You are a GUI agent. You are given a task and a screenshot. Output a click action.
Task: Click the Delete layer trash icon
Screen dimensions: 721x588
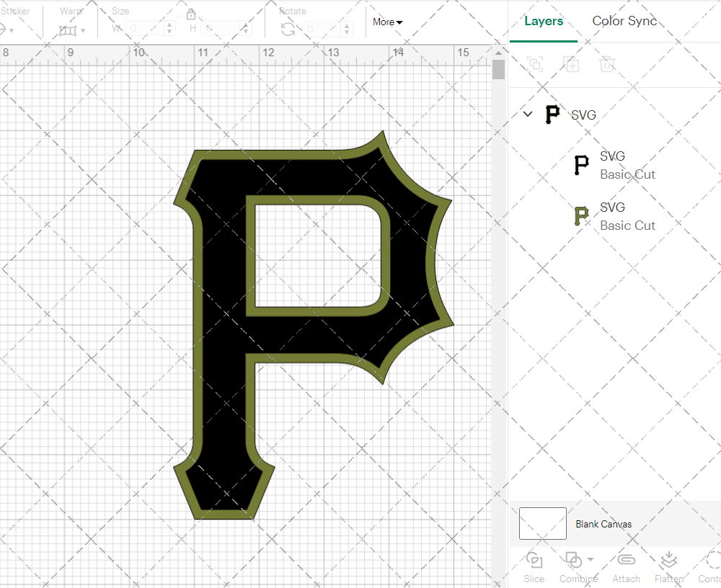click(607, 64)
